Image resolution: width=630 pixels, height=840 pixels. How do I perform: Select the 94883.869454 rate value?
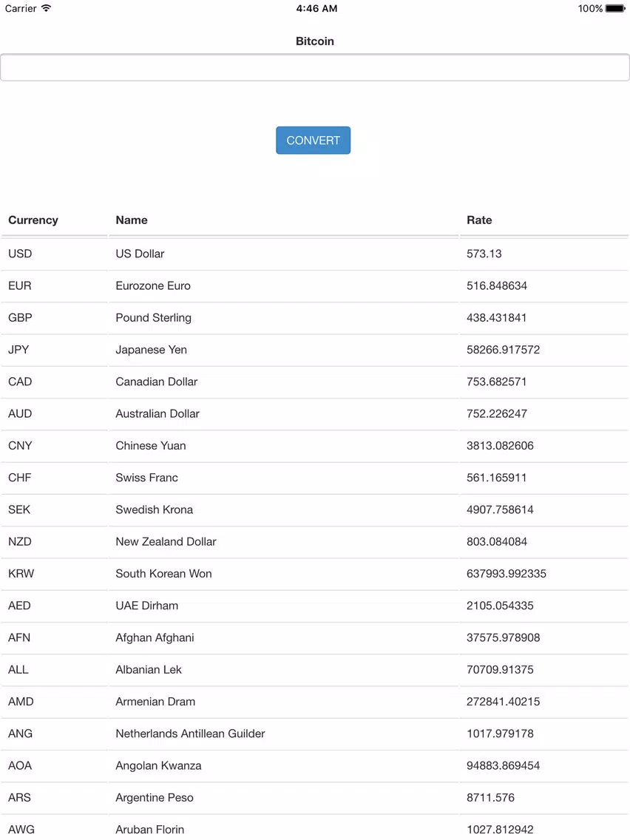click(503, 765)
